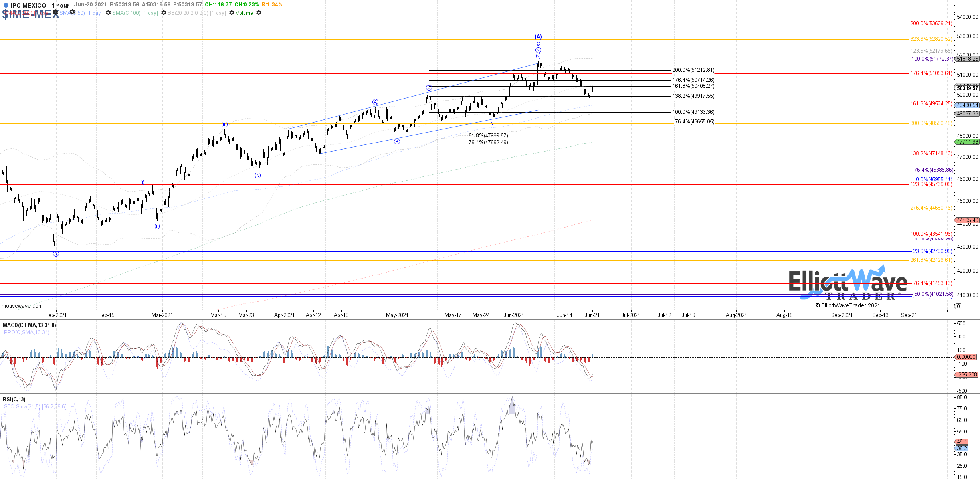980x479 pixels.
Task: Click 176.4%(51053.61) Fibonacci label
Action: (931, 73)
